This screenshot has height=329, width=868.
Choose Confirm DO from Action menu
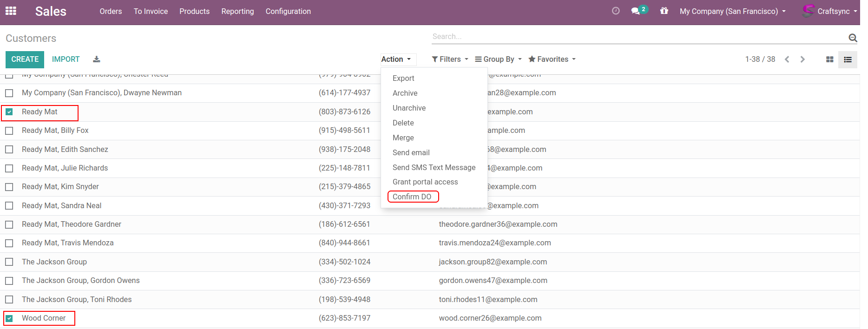click(x=412, y=197)
